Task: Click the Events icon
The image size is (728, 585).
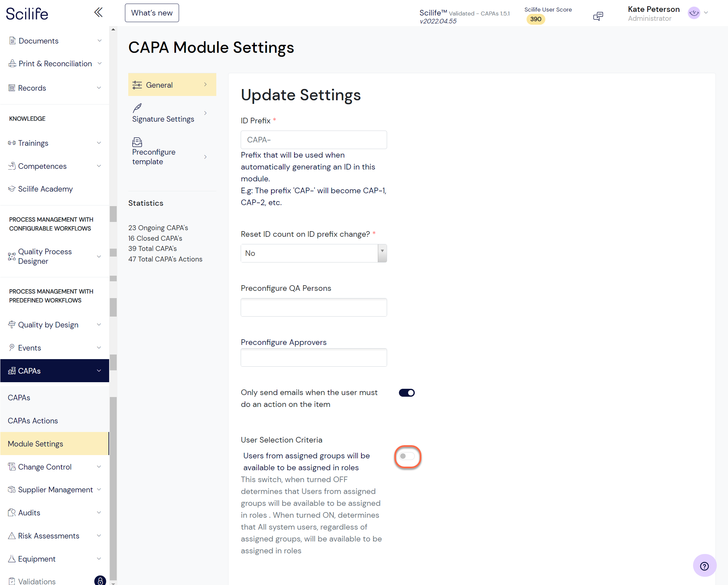Action: [12, 348]
